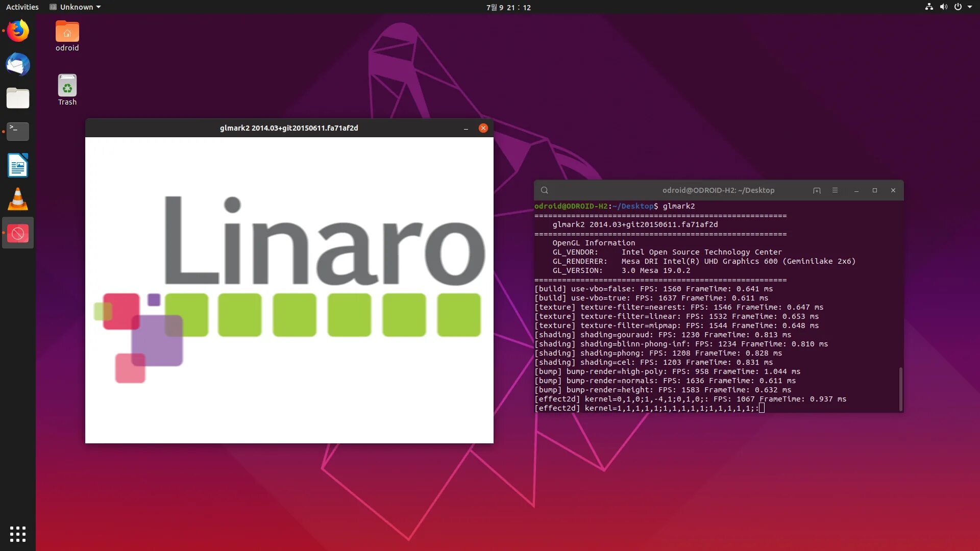This screenshot has height=551, width=980.
Task: Click the terminal search icon
Action: tap(545, 190)
